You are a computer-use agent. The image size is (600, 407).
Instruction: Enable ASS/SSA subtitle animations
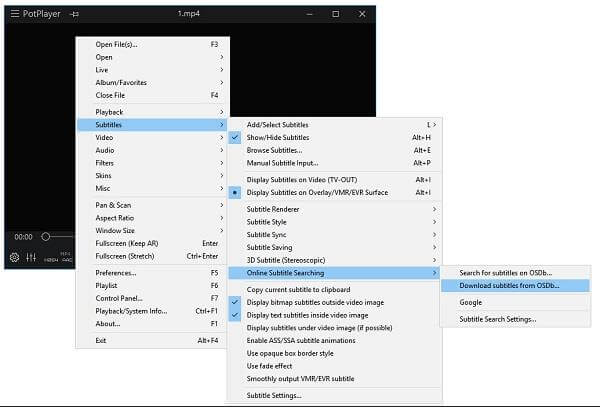click(x=335, y=340)
